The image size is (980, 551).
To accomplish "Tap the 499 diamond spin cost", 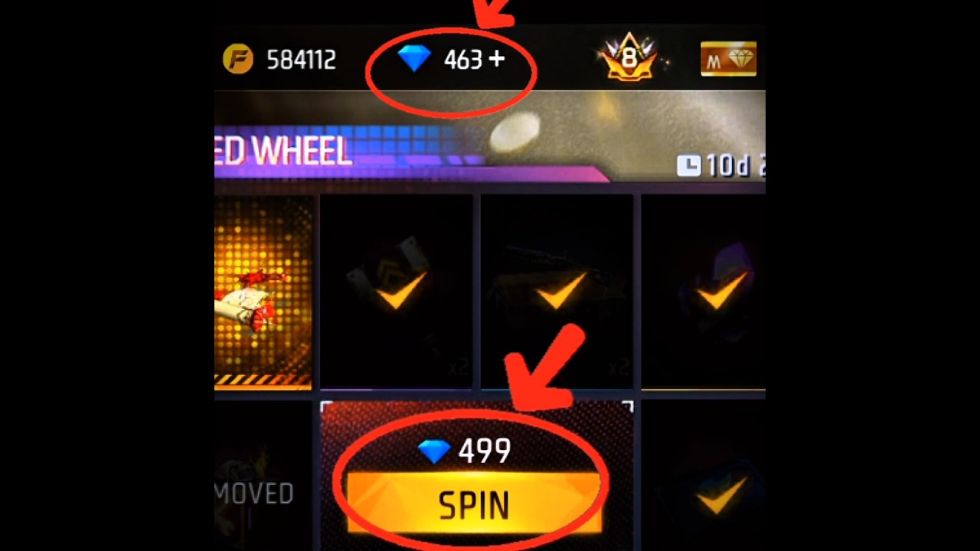I will tap(484, 452).
